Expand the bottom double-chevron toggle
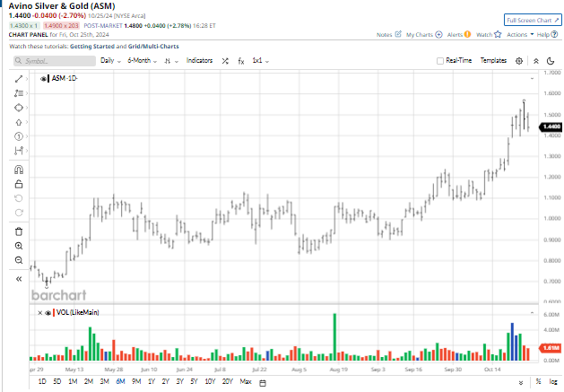Viewport: 564px width, 392px height. pyautogui.click(x=521, y=383)
